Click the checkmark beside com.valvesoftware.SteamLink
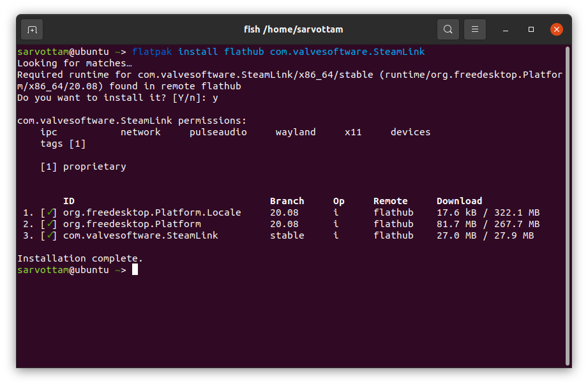 pos(51,235)
